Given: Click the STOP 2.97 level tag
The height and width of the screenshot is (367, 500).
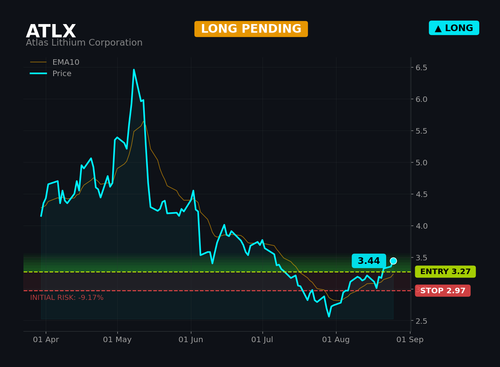Looking at the screenshot, I should point(443,291).
